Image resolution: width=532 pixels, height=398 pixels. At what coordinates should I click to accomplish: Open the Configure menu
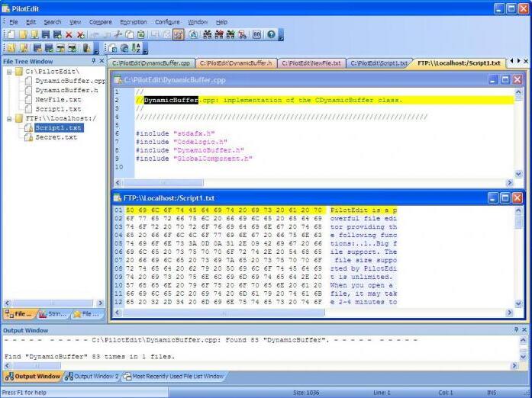(167, 22)
